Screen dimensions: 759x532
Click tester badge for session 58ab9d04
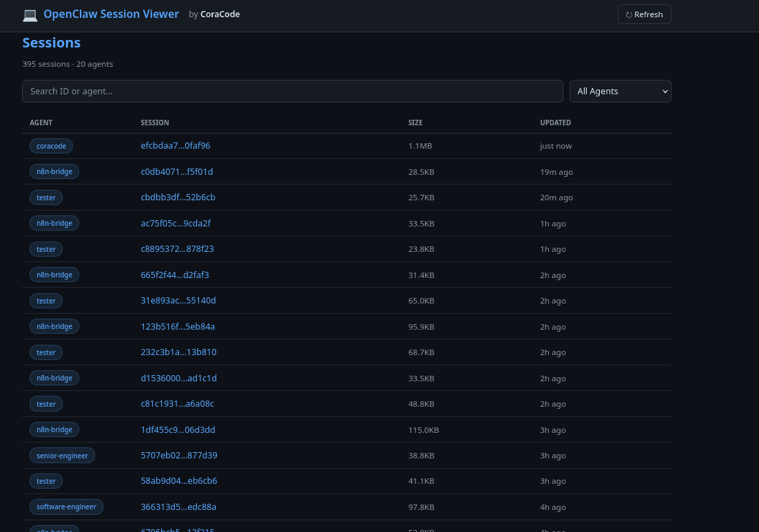[x=46, y=481]
